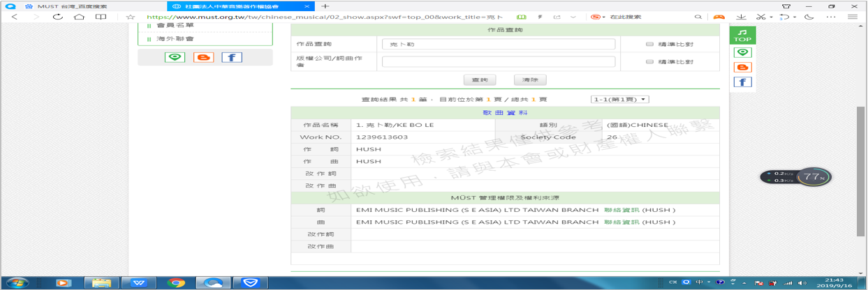Open the WPS Writer taskbar icon
The width and height of the screenshot is (868, 290).
tap(139, 282)
